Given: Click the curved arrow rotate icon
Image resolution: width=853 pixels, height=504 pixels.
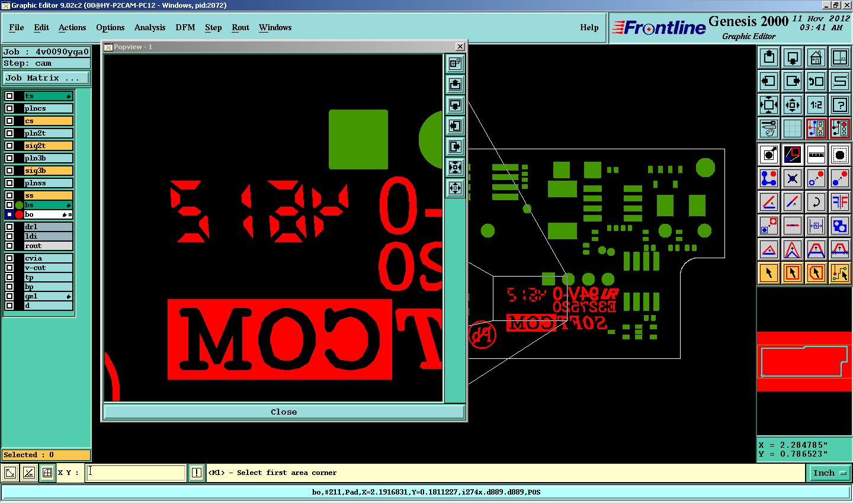Looking at the screenshot, I should (x=816, y=202).
